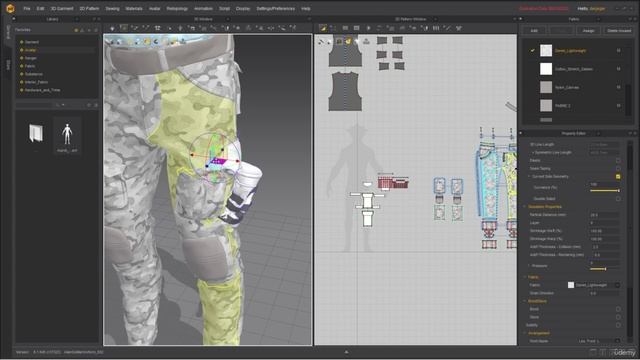The height and width of the screenshot is (360, 640).
Task: Toggle the Bond checkbox
Action: click(618, 309)
